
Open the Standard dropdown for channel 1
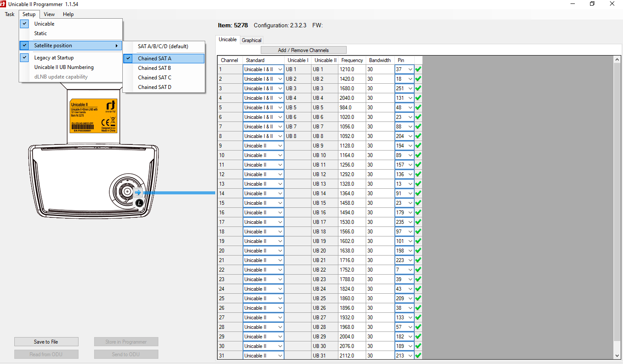pos(280,69)
